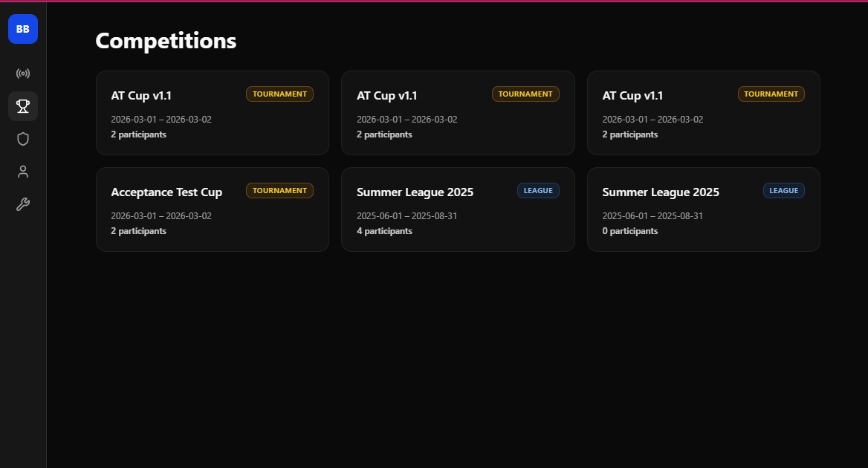868x468 pixels.
Task: Click the "0 participants" text
Action: coord(629,231)
